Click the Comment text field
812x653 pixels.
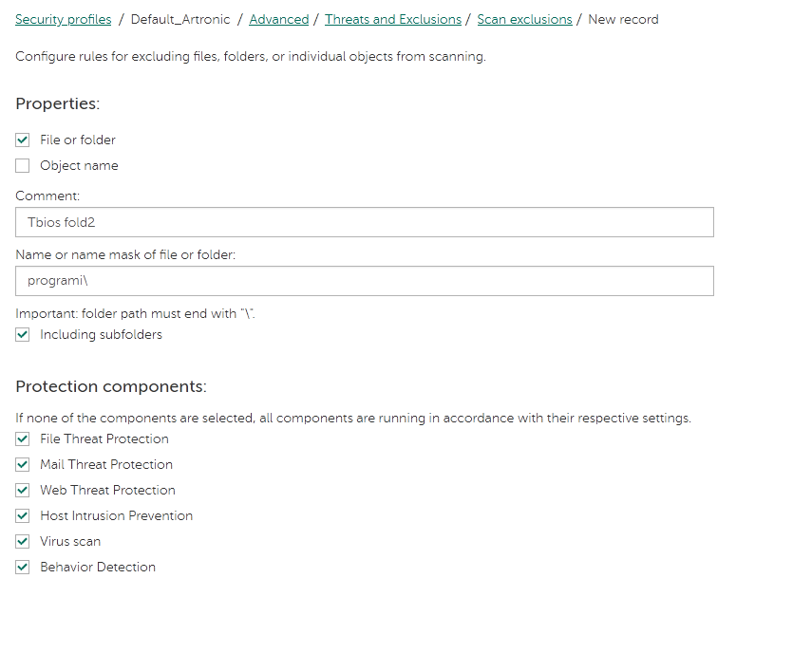tap(365, 222)
